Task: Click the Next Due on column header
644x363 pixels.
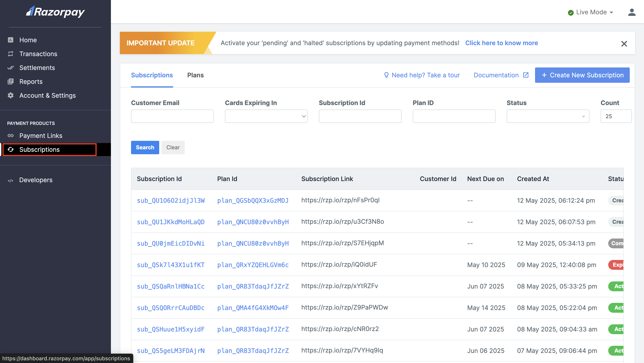Action: [x=485, y=179]
